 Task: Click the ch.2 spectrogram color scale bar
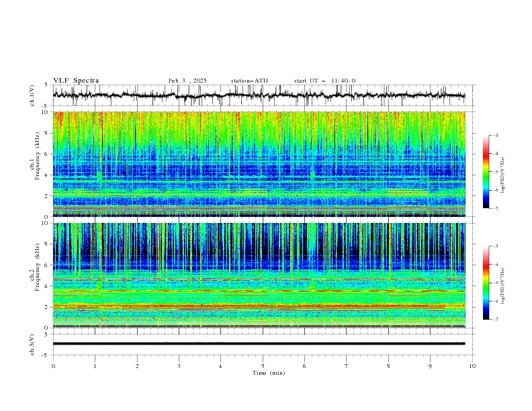(486, 283)
